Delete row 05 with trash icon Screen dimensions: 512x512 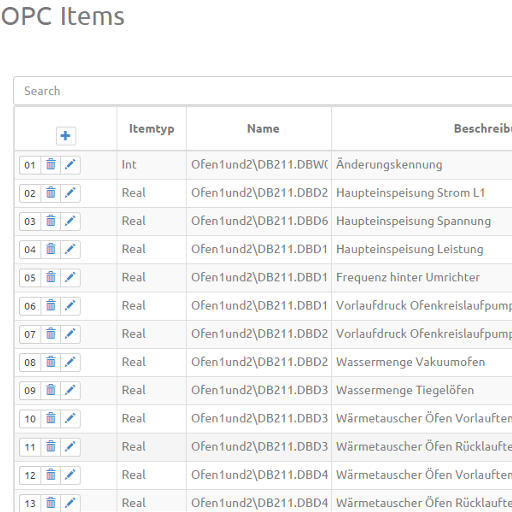[51, 278]
